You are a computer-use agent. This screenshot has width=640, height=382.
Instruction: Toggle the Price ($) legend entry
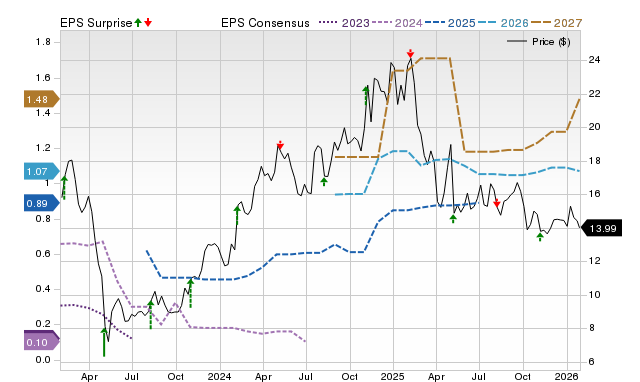click(x=539, y=42)
